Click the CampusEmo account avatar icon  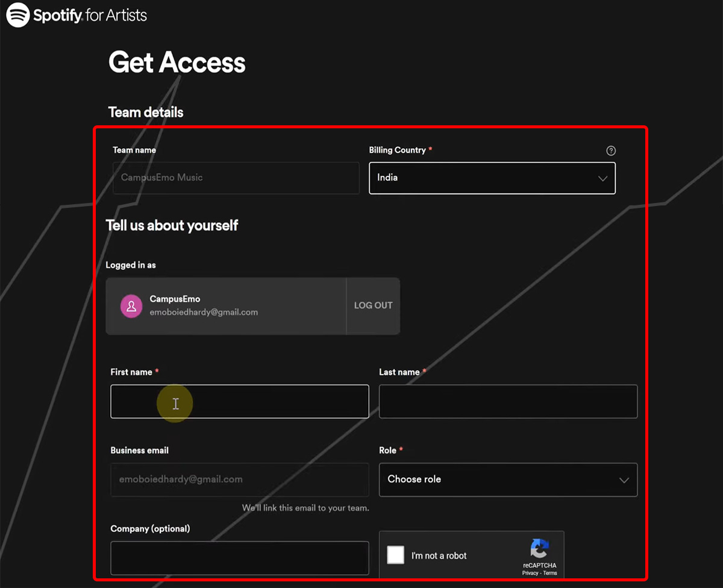[x=131, y=306]
